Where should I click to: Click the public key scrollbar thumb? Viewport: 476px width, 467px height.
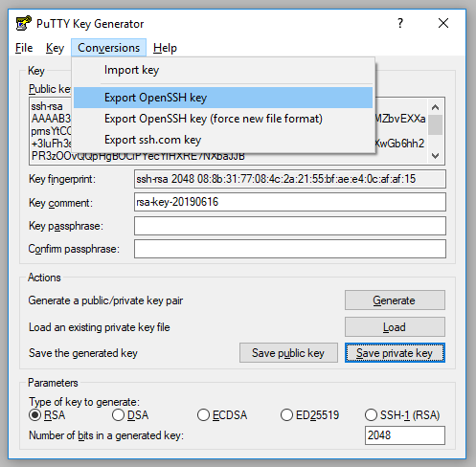[435, 124]
